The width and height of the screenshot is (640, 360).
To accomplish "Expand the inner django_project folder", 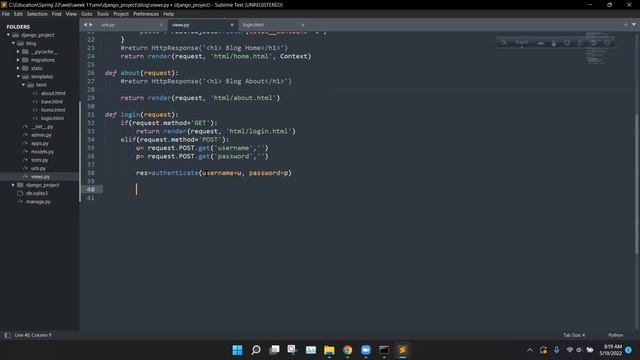I will point(13,185).
